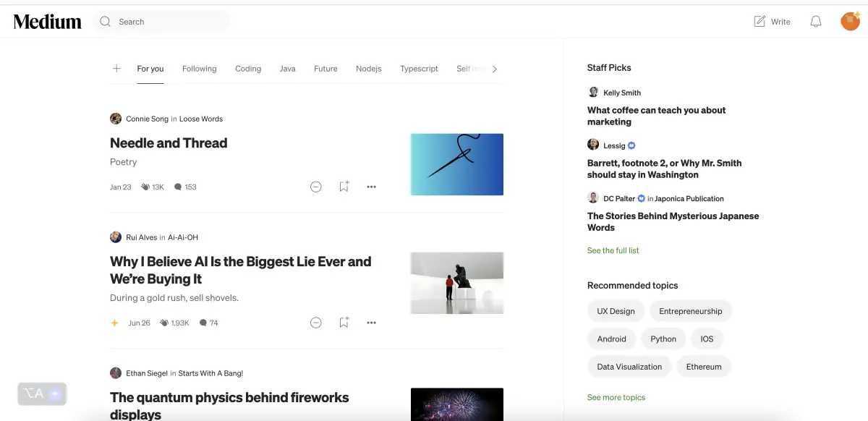Select the Data Visualization topic chip

pos(629,367)
